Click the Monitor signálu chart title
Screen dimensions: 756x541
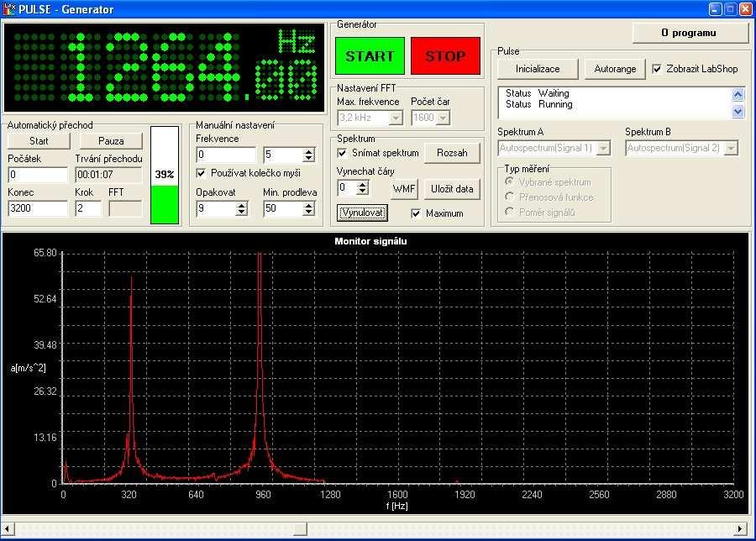(370, 241)
